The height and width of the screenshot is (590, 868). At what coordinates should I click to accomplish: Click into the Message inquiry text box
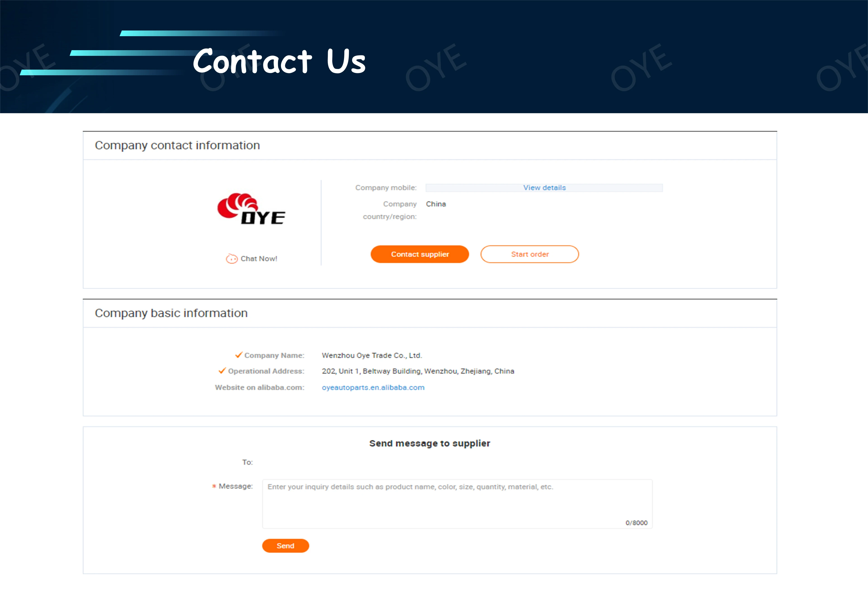(457, 504)
